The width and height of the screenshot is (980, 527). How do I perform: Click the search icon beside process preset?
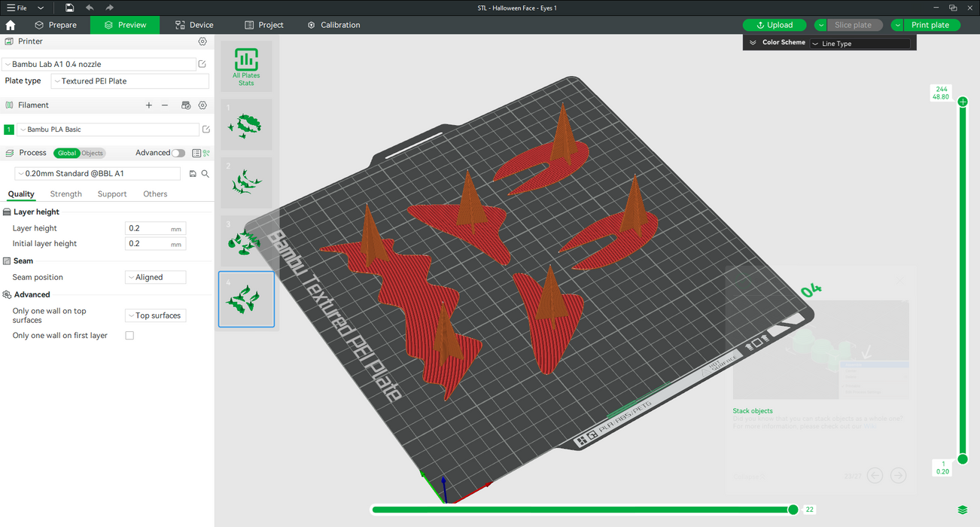pos(205,174)
